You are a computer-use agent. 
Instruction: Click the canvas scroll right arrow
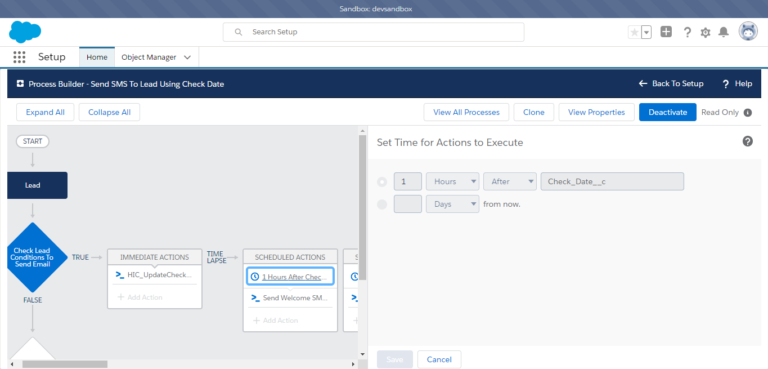tap(354, 364)
